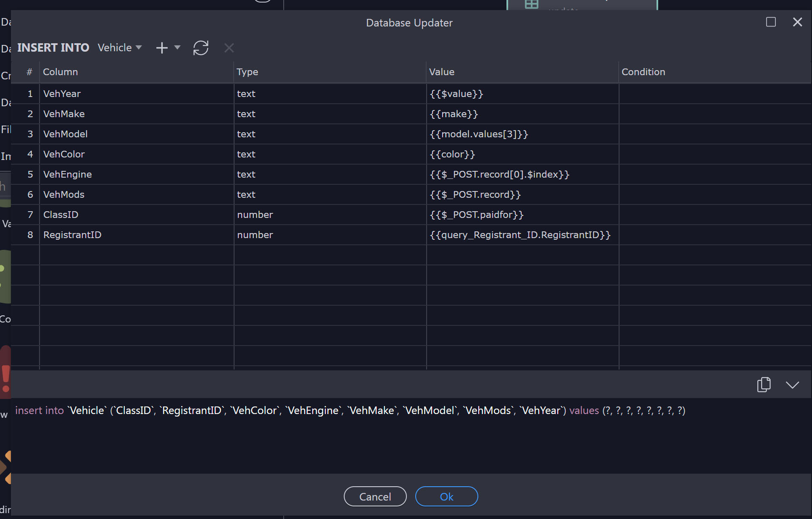Click the Ok button

click(446, 497)
